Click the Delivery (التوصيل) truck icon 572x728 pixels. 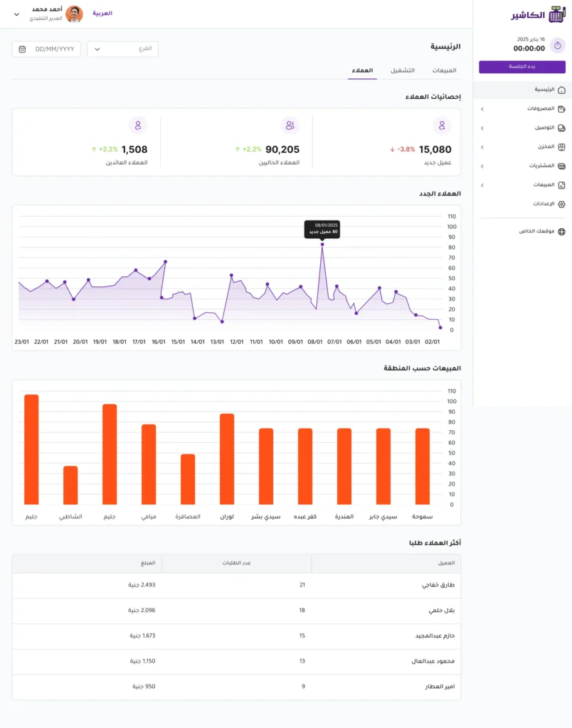pos(561,128)
